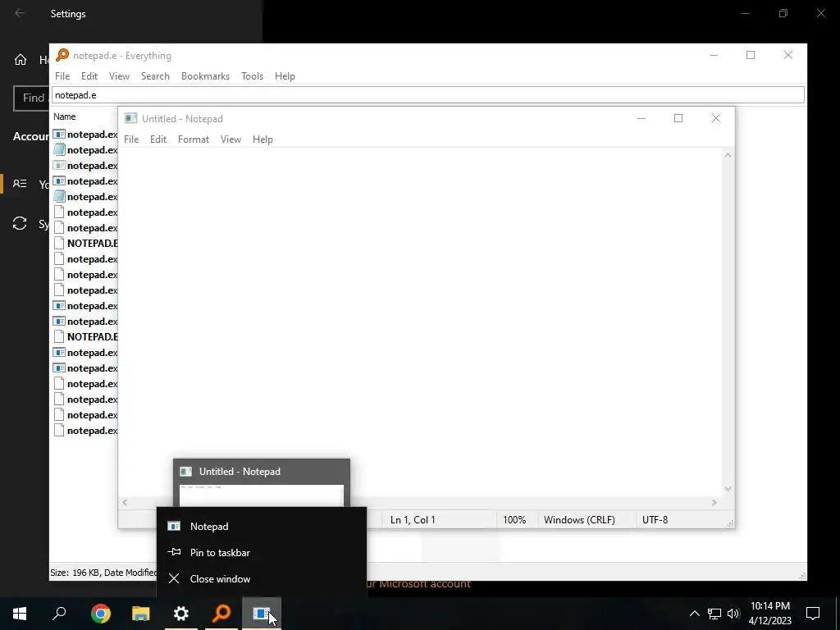Open Notepad's Help menu
This screenshot has height=630, width=840.
click(262, 139)
